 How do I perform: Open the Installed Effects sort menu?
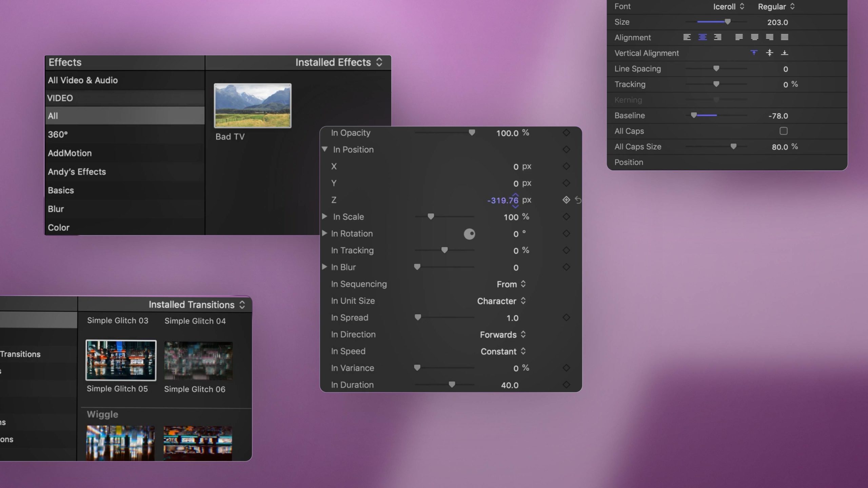coord(379,63)
